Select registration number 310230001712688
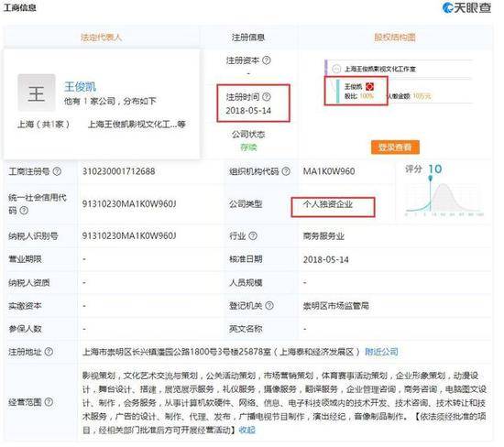This screenshot has width=504, height=447. coord(118,171)
